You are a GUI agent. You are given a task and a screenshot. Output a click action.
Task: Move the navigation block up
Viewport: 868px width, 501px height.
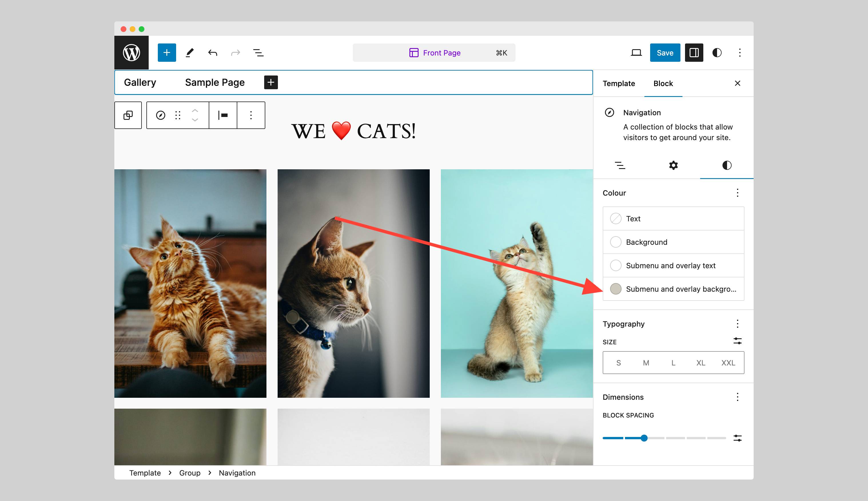click(195, 110)
